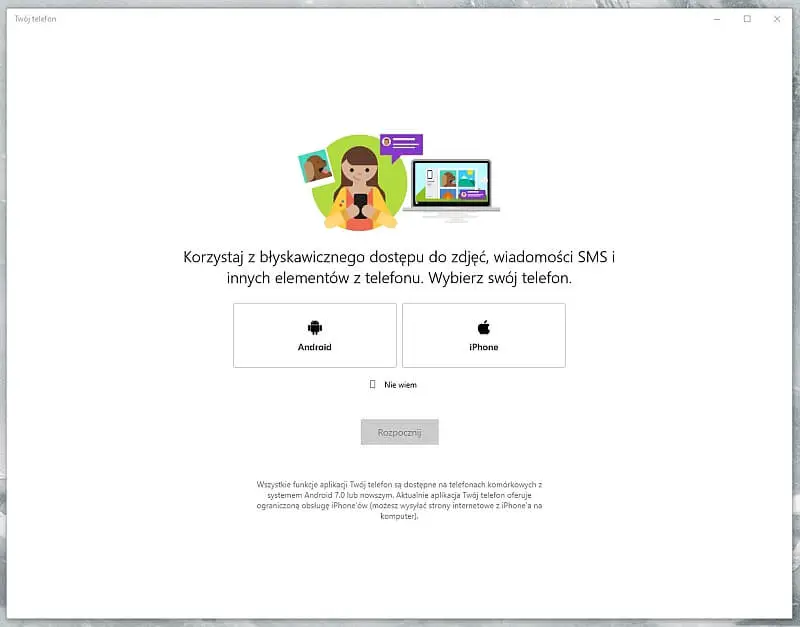Click the iPhone text label
Image resolution: width=800 pixels, height=627 pixels.
483,347
